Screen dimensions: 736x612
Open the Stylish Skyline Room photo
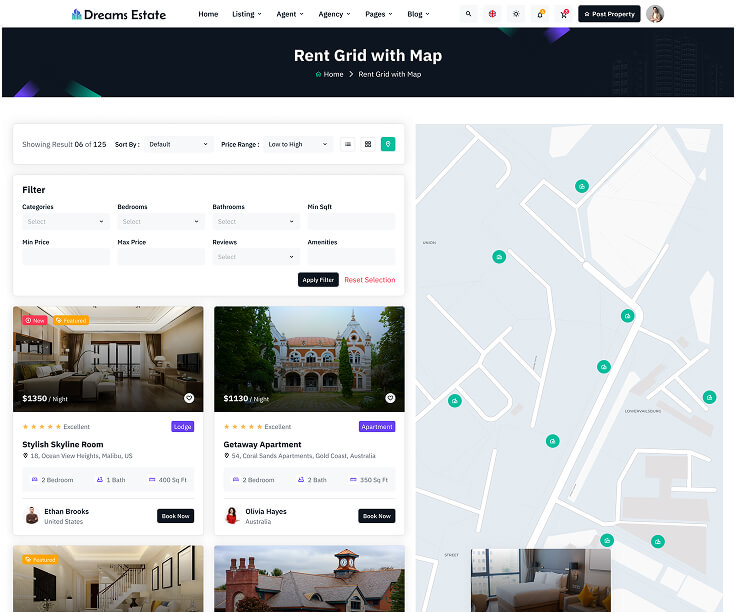click(x=108, y=359)
